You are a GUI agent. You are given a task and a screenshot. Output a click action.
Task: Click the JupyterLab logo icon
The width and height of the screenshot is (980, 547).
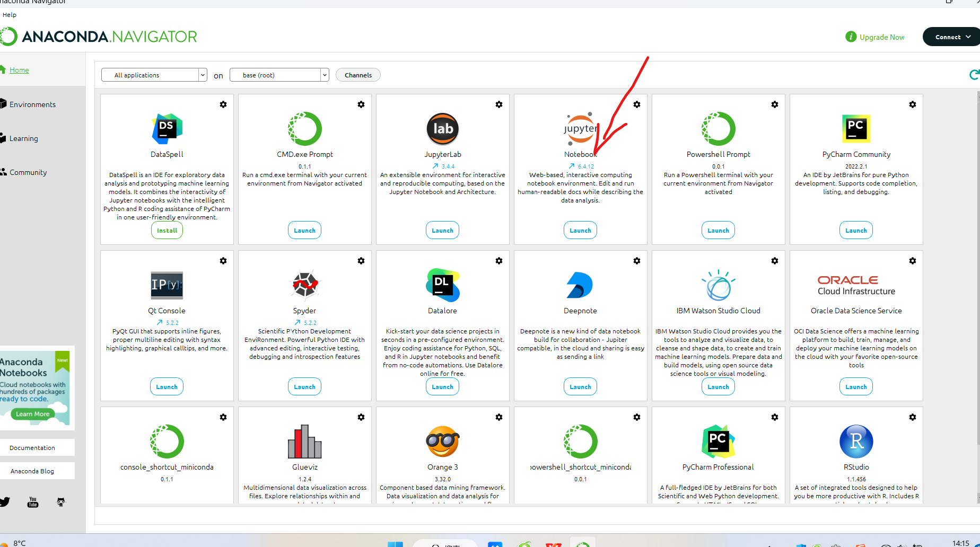tap(443, 129)
